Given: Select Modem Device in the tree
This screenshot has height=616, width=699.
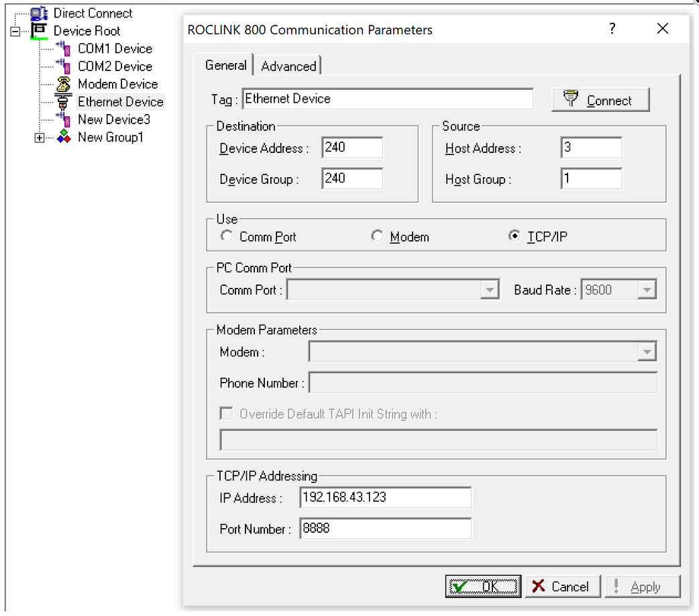Looking at the screenshot, I should coord(117,84).
